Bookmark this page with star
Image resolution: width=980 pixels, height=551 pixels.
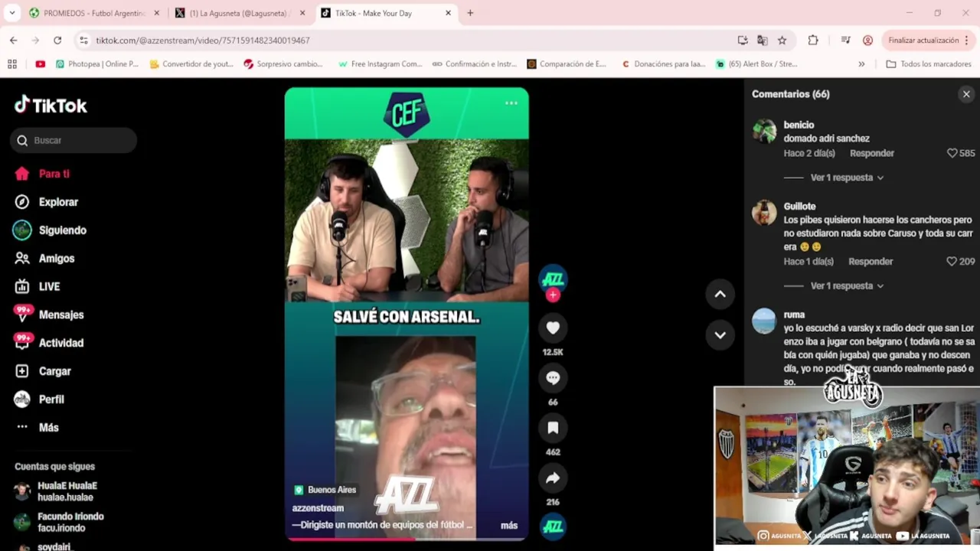pos(782,40)
